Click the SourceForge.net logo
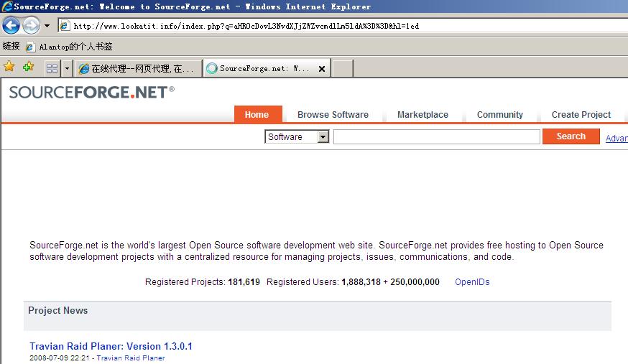The image size is (628, 364). [x=92, y=93]
